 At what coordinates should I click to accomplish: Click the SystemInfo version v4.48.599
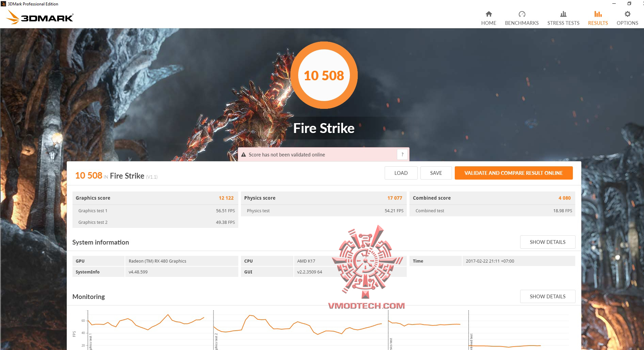point(138,272)
